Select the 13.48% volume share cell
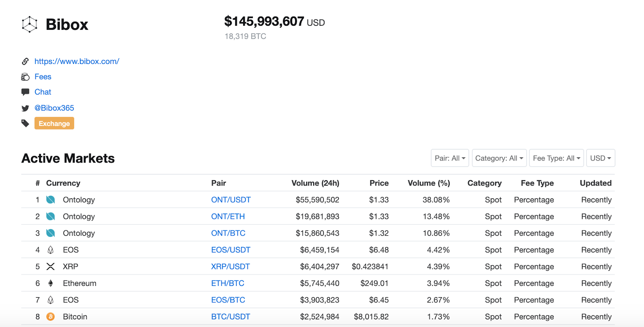Image resolution: width=644 pixels, height=327 pixels. pos(436,216)
